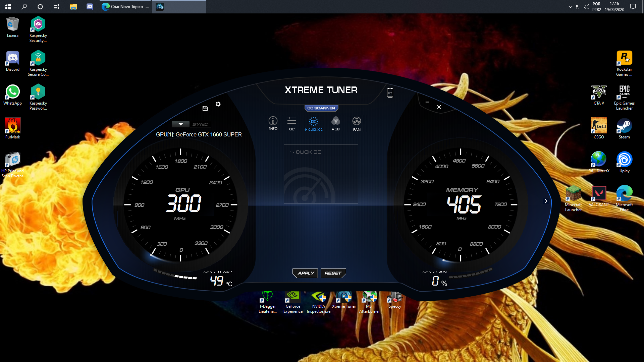
Task: Minimize the Xtreme Tuner window
Action: tap(427, 102)
